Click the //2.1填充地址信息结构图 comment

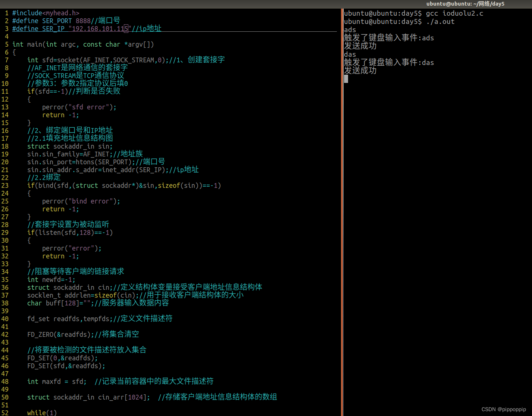70,139
